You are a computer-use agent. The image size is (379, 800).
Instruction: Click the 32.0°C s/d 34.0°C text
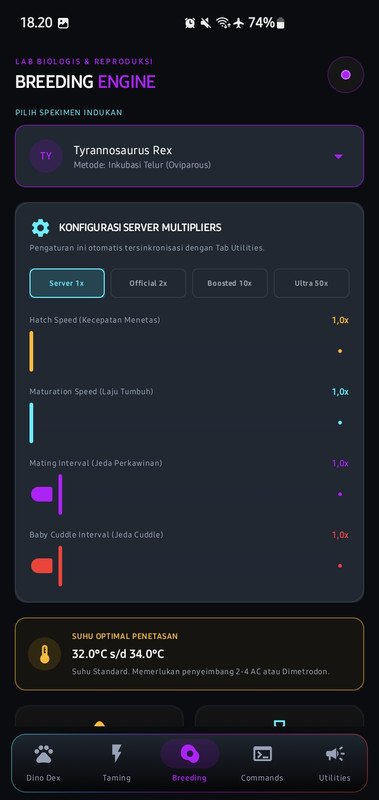point(118,654)
